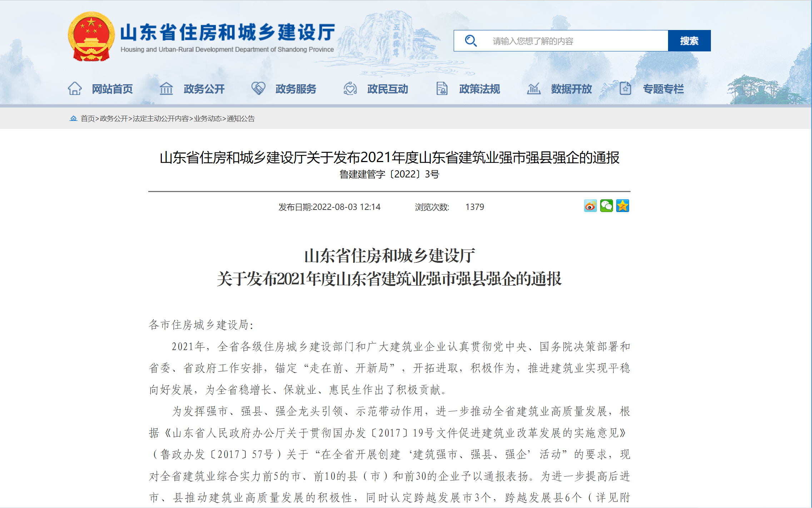
Task: Click the magnifier icon in search bar
Action: point(471,40)
